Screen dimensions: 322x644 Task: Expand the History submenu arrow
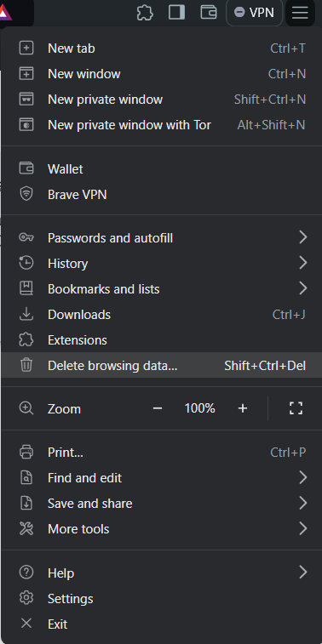(303, 263)
